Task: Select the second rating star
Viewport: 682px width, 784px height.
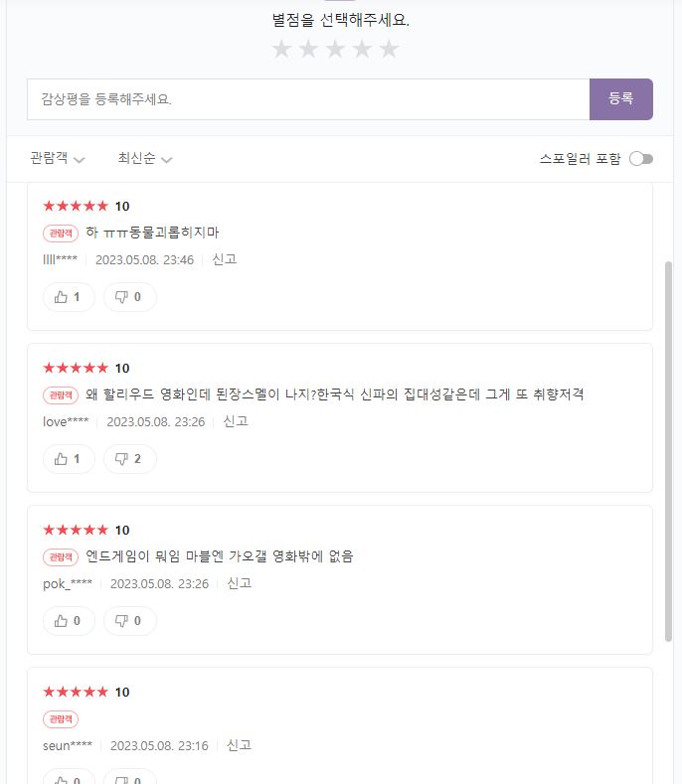Action: (x=309, y=49)
